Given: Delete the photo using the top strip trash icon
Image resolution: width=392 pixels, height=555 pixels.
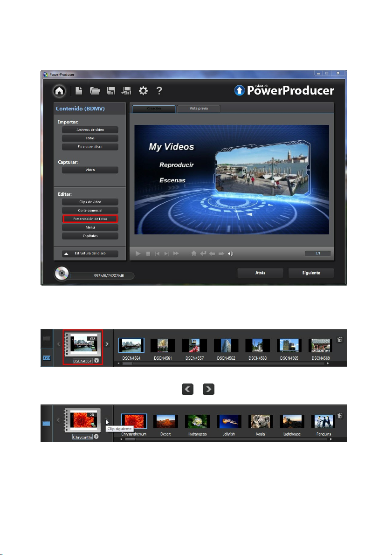Looking at the screenshot, I should coord(339,340).
